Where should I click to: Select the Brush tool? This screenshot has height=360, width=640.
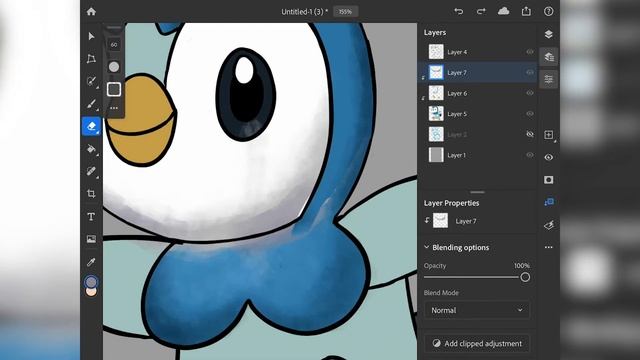pos(91,103)
